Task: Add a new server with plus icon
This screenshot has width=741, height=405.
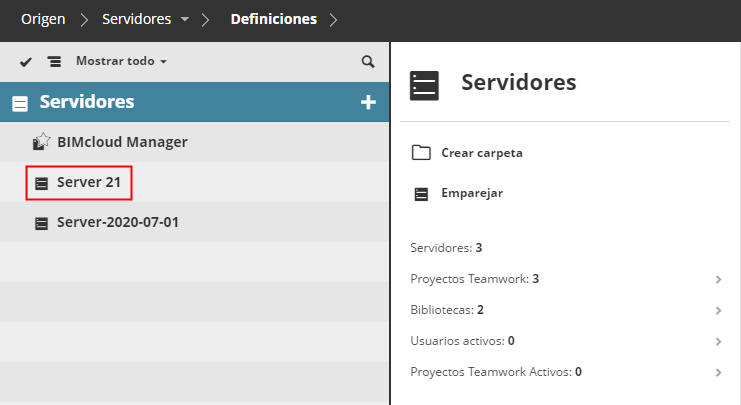Action: tap(367, 102)
